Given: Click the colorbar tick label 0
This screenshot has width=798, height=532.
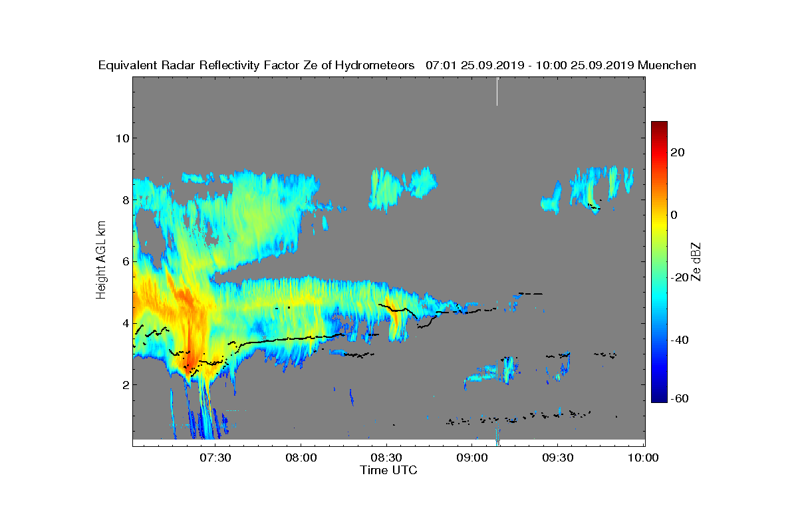Looking at the screenshot, I should (674, 215).
